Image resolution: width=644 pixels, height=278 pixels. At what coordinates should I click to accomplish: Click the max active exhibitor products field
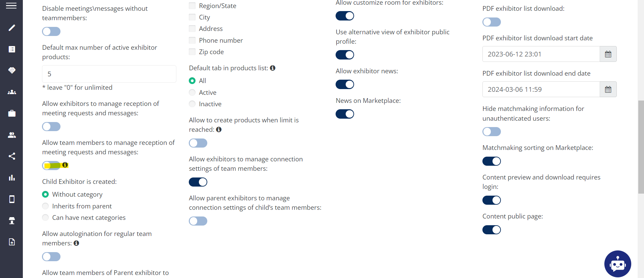[109, 74]
